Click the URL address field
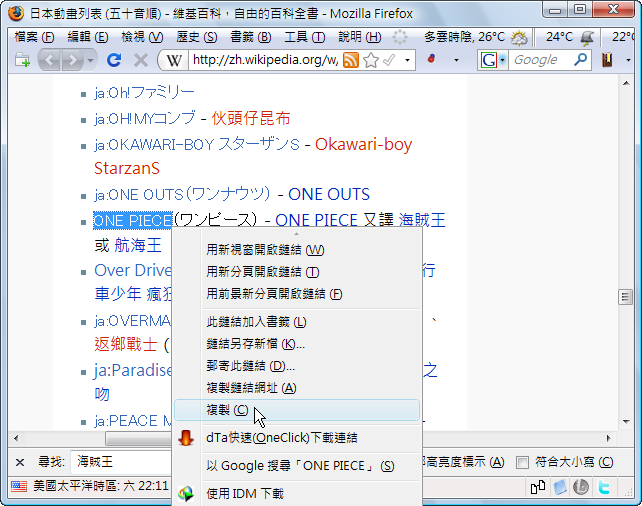642x506 pixels. point(265,60)
